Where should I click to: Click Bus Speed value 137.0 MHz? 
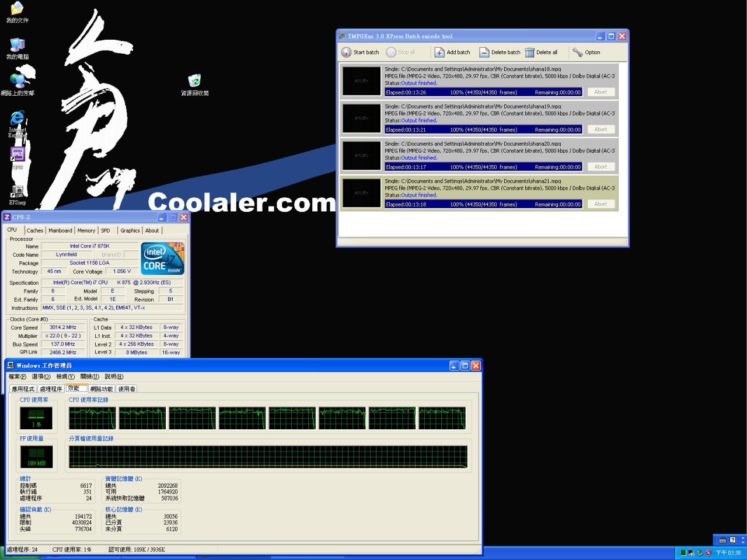[63, 344]
